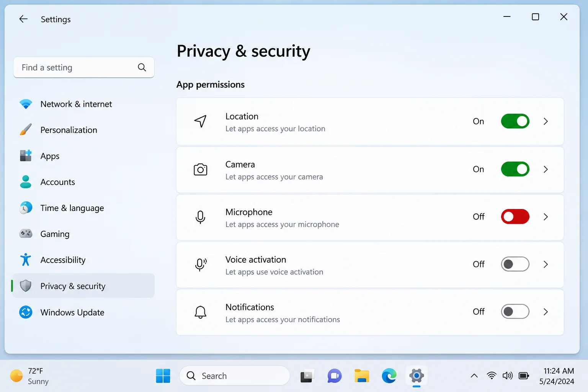588x392 pixels.
Task: Click the Apps grid icon in sidebar
Action: click(26, 156)
